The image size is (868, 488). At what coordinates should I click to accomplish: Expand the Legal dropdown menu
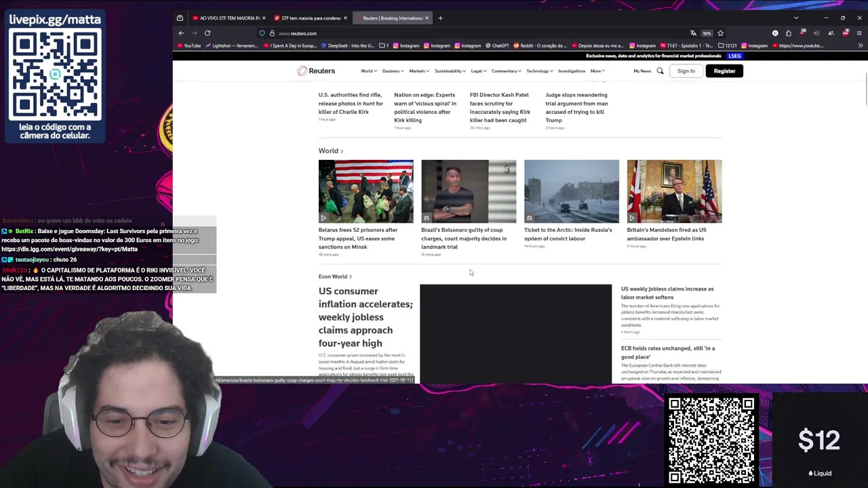[479, 70]
